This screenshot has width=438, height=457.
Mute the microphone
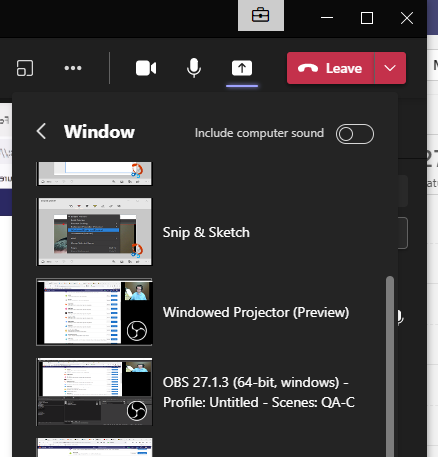194,68
